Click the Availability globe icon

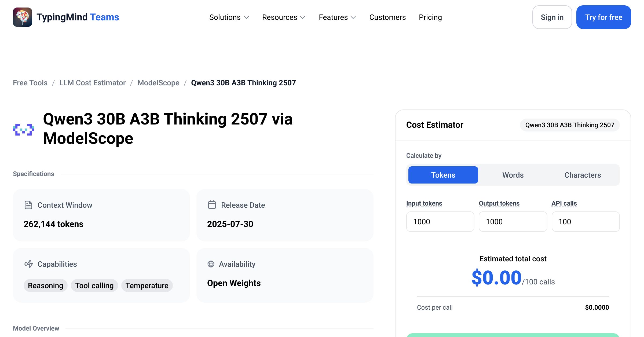(211, 264)
